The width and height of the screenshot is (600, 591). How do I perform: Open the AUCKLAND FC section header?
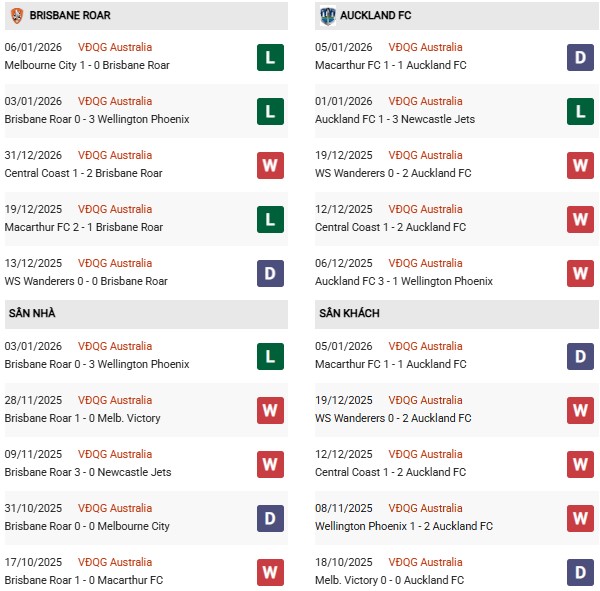[376, 15]
